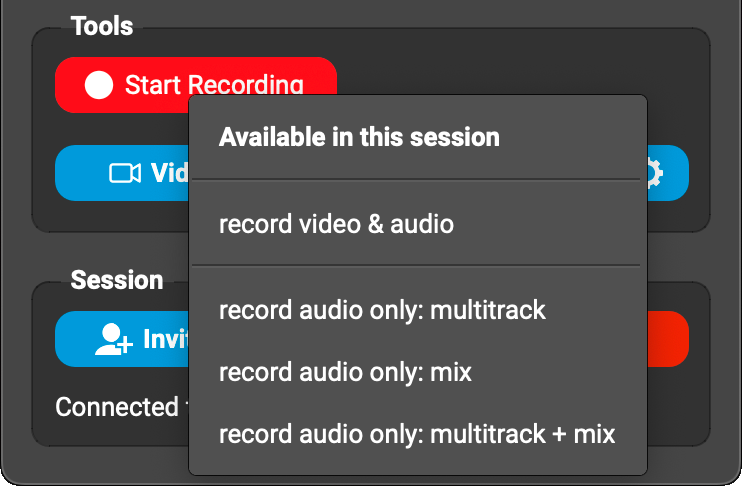Click the divider below the menu header
This screenshot has height=486, width=742.
coord(416,180)
